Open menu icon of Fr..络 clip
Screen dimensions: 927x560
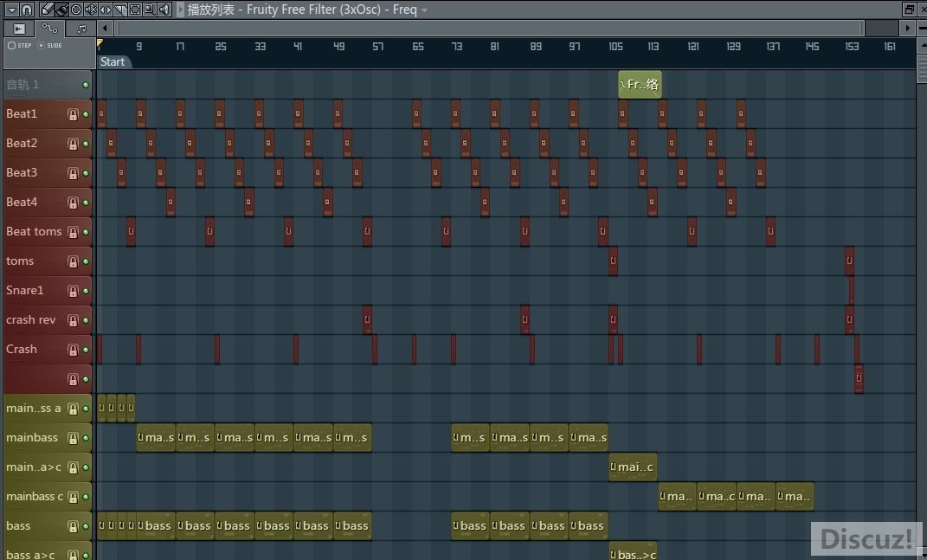tap(622, 85)
